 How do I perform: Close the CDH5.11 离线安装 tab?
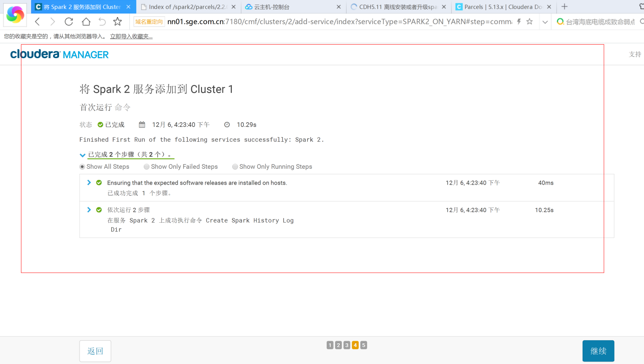point(444,7)
